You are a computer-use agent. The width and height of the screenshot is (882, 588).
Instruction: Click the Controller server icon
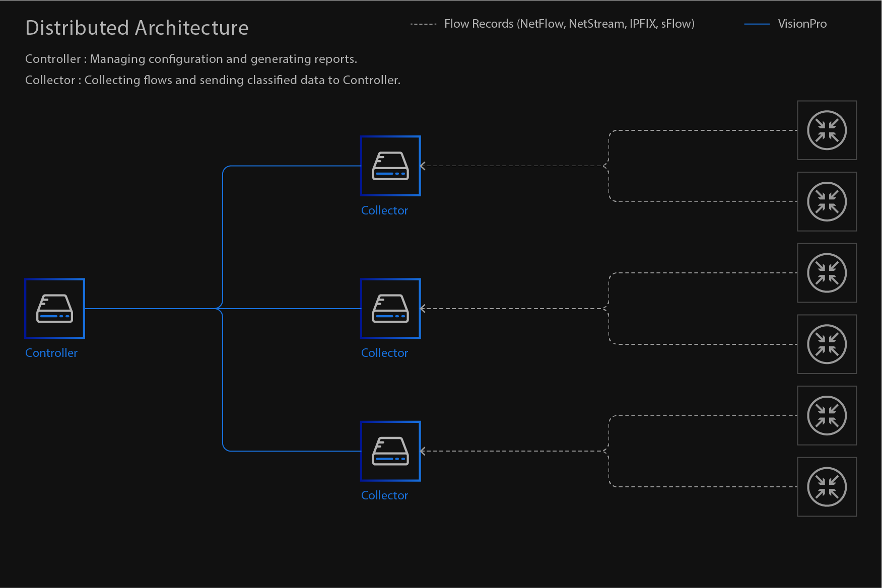(54, 308)
